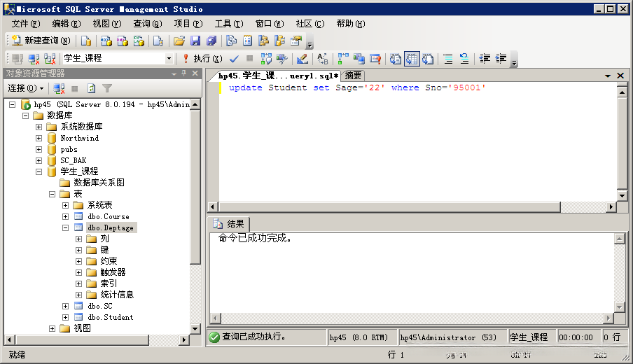Open the 学生_课程 database dropdown
The image size is (633, 364).
169,59
